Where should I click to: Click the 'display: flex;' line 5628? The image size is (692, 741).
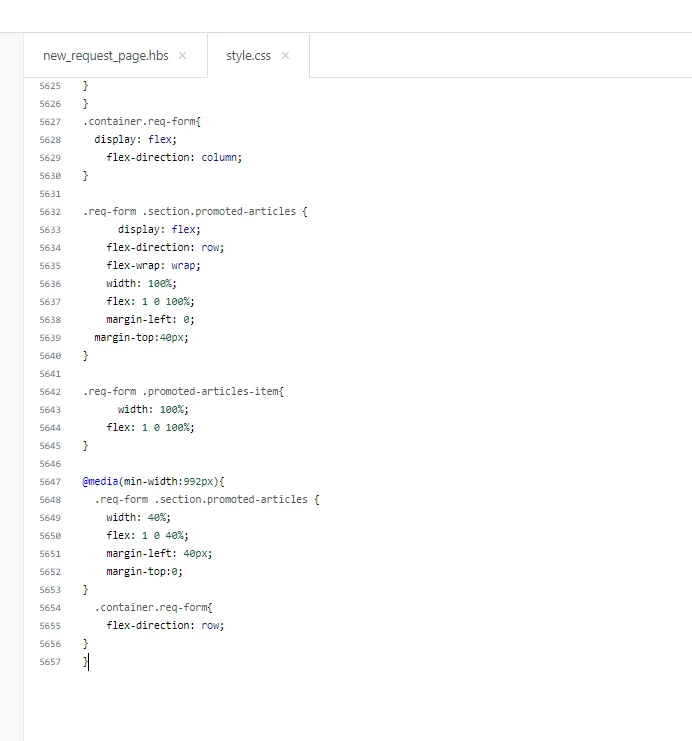click(x=135, y=139)
